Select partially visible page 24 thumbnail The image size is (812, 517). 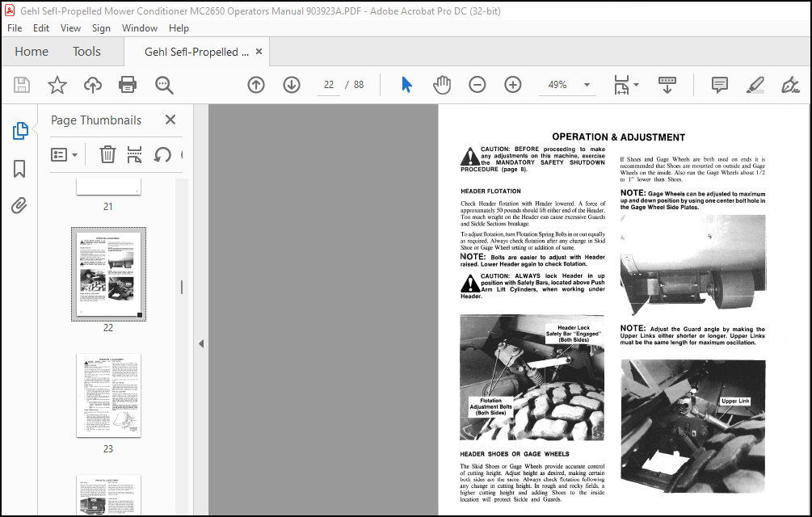coord(109,494)
